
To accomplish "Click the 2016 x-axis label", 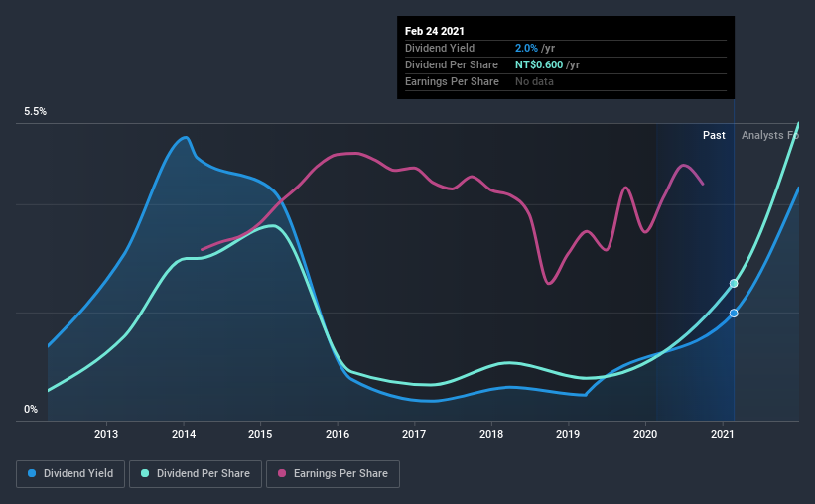I will pos(338,434).
